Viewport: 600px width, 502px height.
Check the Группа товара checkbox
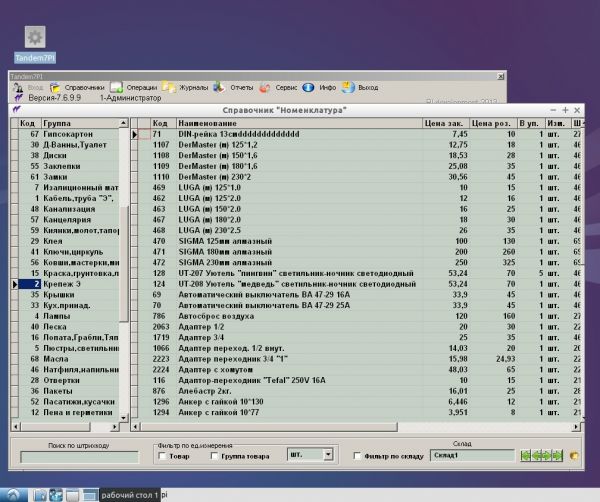216,456
